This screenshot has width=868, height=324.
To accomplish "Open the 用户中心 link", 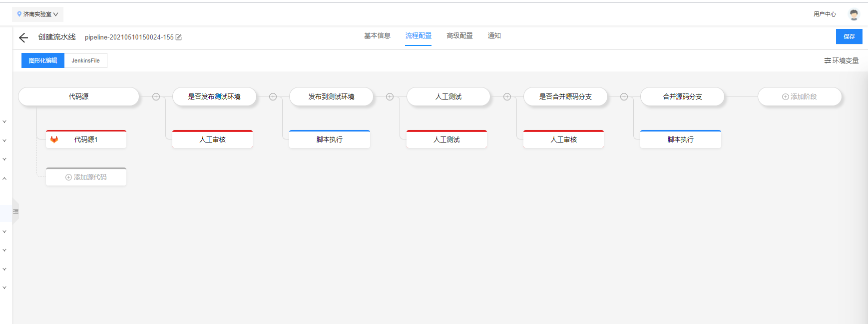I will [x=825, y=14].
